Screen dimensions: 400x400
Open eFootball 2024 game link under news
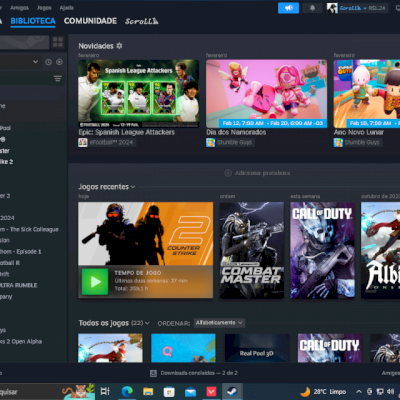[111, 143]
